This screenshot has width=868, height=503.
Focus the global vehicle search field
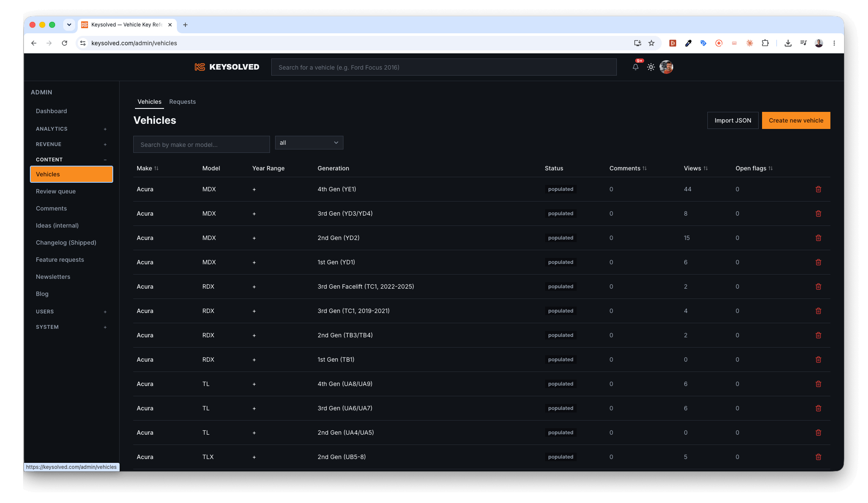point(444,67)
